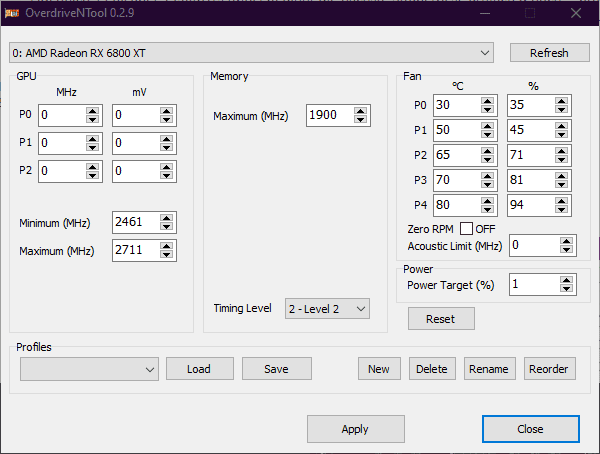Decrease Fan P4 temperature with down arrow
This screenshot has width=600, height=454.
point(488,209)
